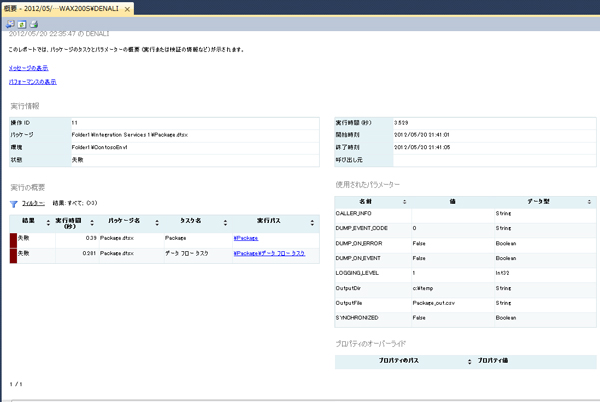
Task: Click the navigate backward icon in report toolbar
Action: click(x=10, y=24)
